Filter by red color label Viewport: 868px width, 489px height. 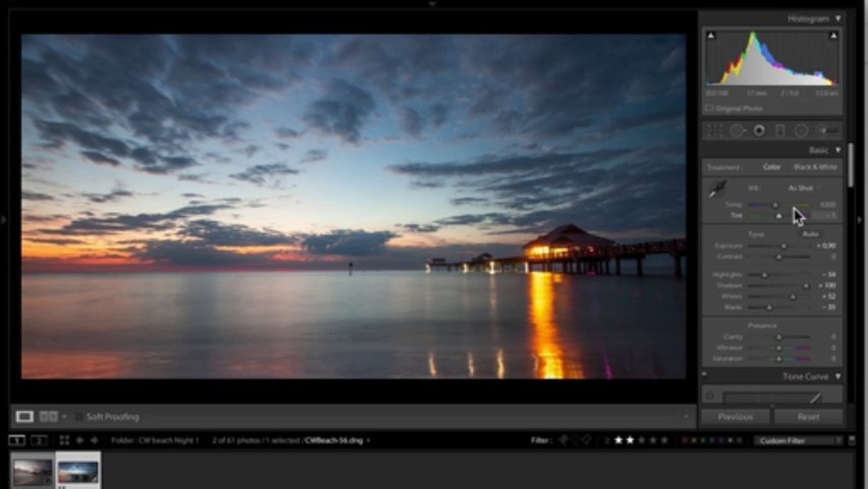[685, 441]
